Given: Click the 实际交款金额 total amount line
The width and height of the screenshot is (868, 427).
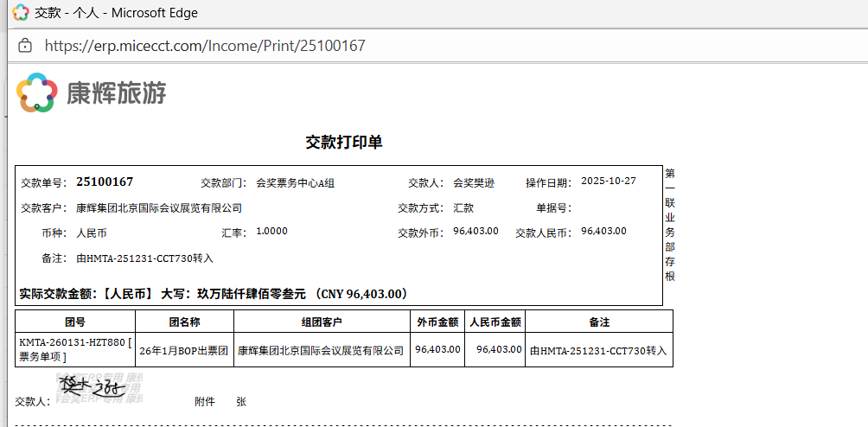Looking at the screenshot, I should coord(213,294).
